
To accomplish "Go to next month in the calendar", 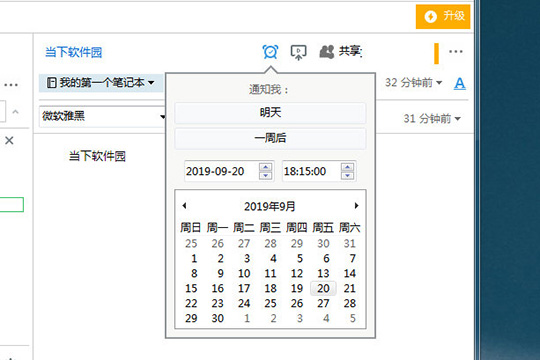I will [x=356, y=206].
